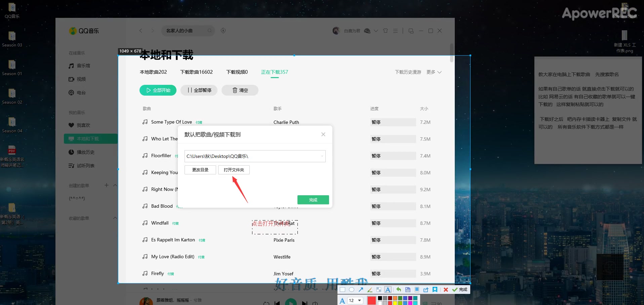Open 视频 in the sidebar
The image size is (644, 305).
[x=77, y=79]
